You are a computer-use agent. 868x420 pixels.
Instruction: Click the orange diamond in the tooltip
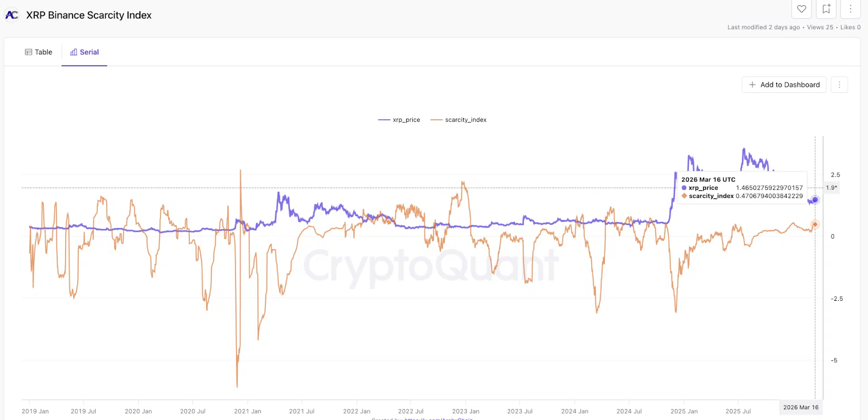(x=684, y=196)
